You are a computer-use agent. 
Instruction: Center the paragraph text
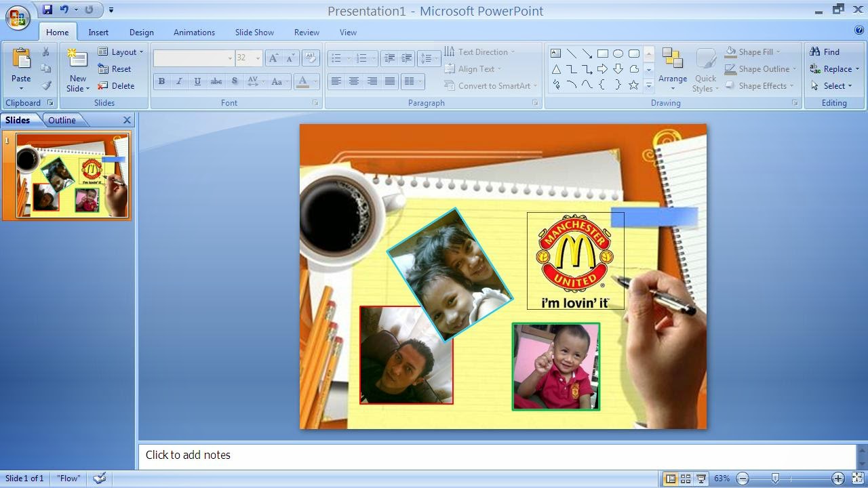pos(353,81)
